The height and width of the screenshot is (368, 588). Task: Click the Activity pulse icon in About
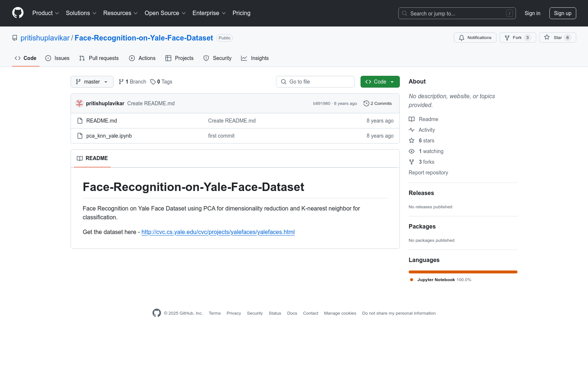(x=412, y=130)
